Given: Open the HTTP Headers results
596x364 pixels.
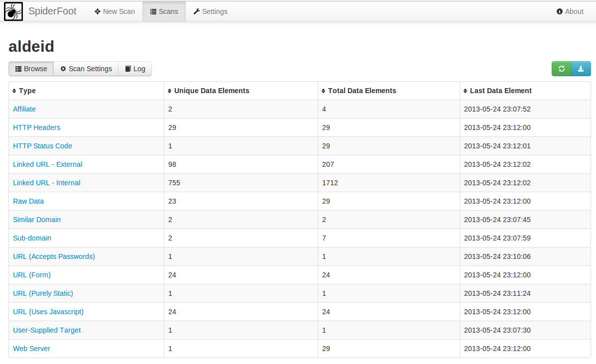Looking at the screenshot, I should coord(36,127).
